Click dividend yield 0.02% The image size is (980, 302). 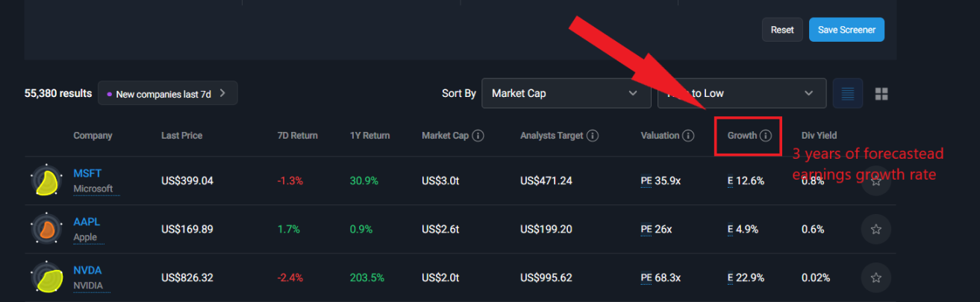[816, 277]
